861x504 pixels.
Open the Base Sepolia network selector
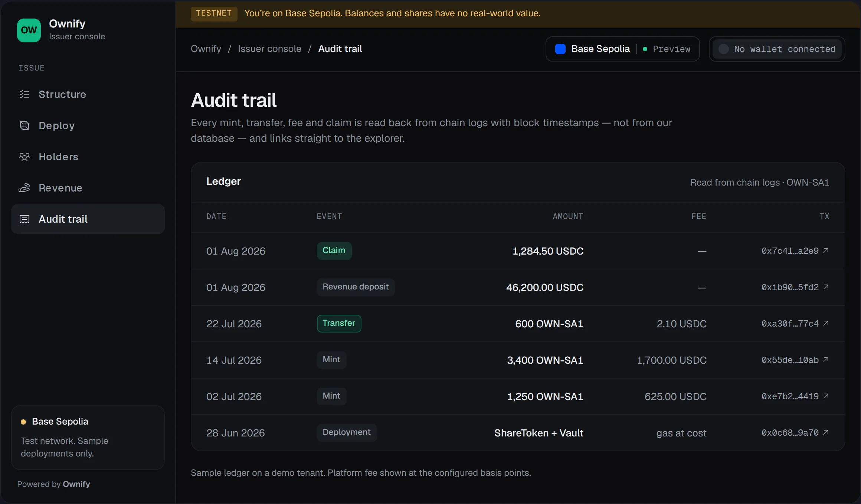point(622,49)
